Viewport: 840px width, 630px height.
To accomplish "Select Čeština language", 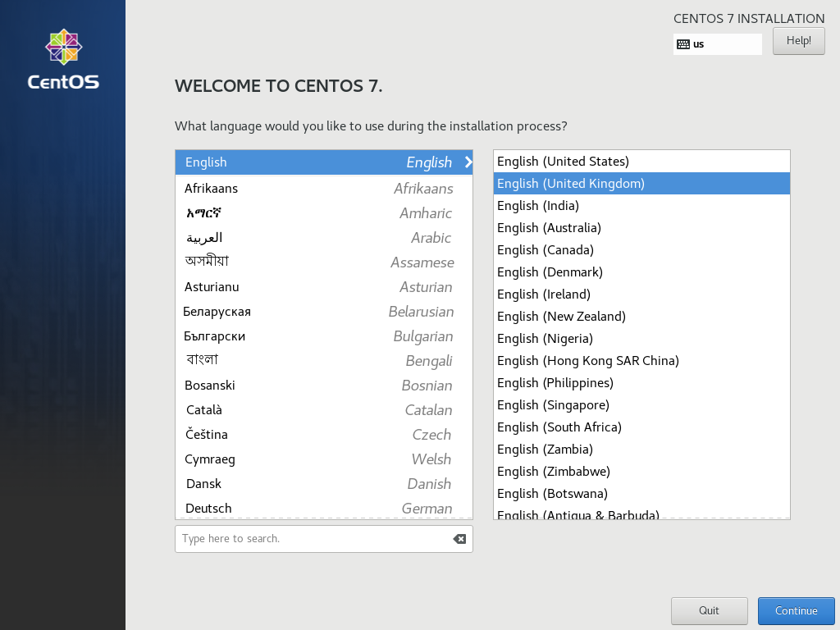I will [x=323, y=435].
